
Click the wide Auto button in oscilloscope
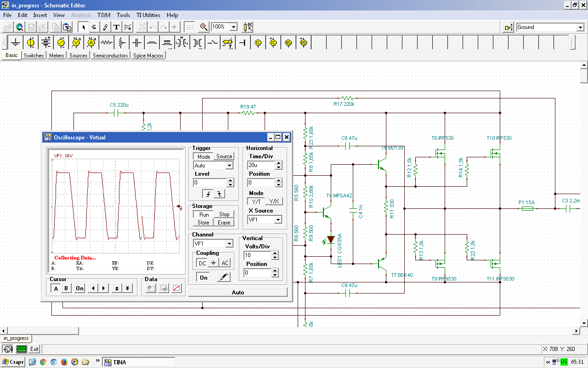tap(238, 292)
